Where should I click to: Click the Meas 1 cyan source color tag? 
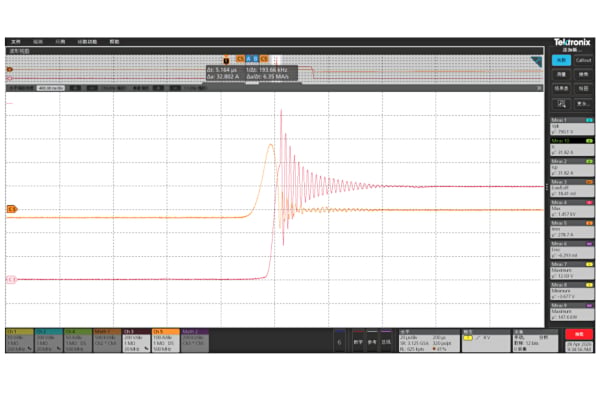[x=589, y=120]
